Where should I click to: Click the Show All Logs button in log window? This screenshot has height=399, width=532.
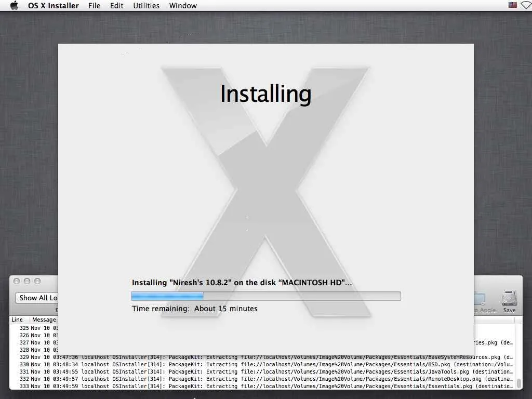[37, 298]
